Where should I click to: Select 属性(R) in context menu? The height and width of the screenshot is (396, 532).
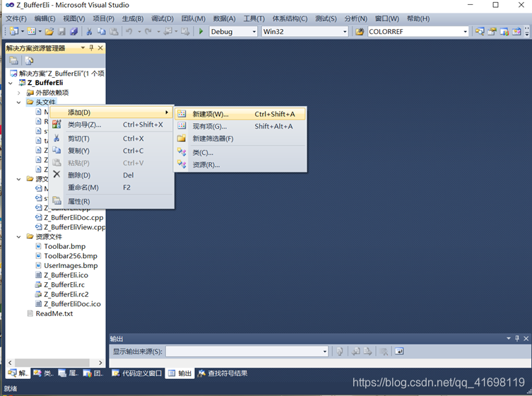112,202
